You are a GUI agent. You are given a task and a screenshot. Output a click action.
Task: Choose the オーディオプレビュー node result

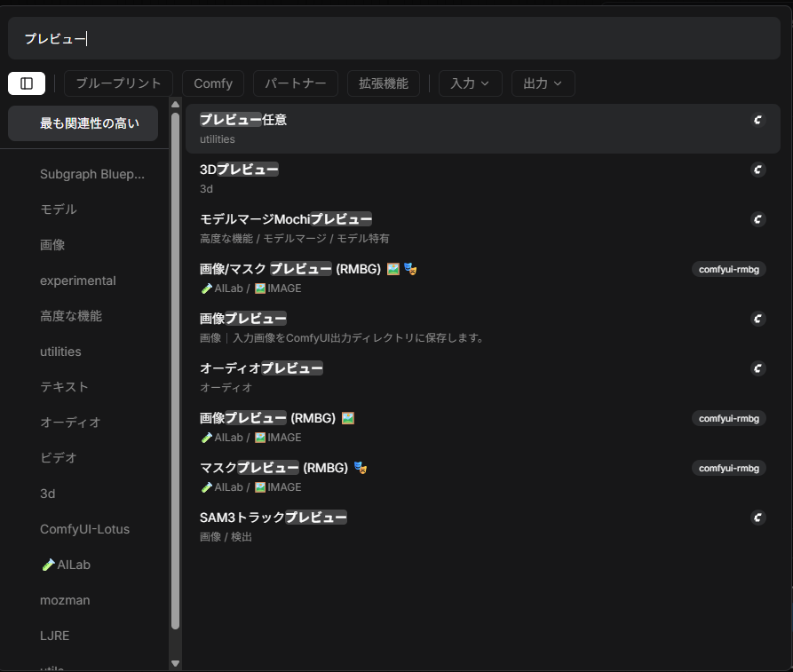(x=483, y=377)
